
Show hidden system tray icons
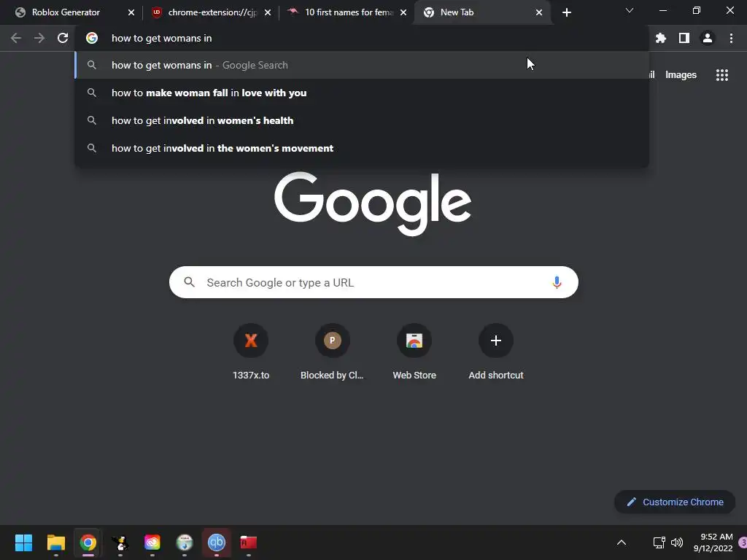(x=622, y=542)
